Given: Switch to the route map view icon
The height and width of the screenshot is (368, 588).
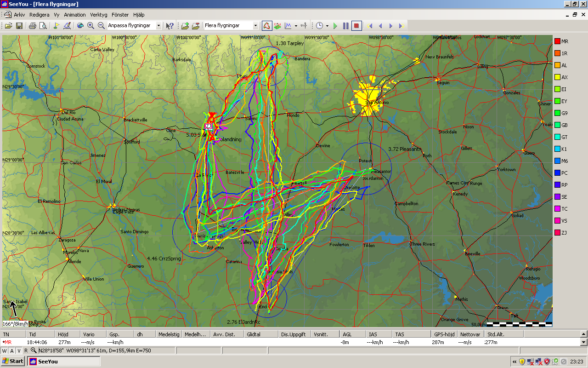Looking at the screenshot, I should point(267,26).
